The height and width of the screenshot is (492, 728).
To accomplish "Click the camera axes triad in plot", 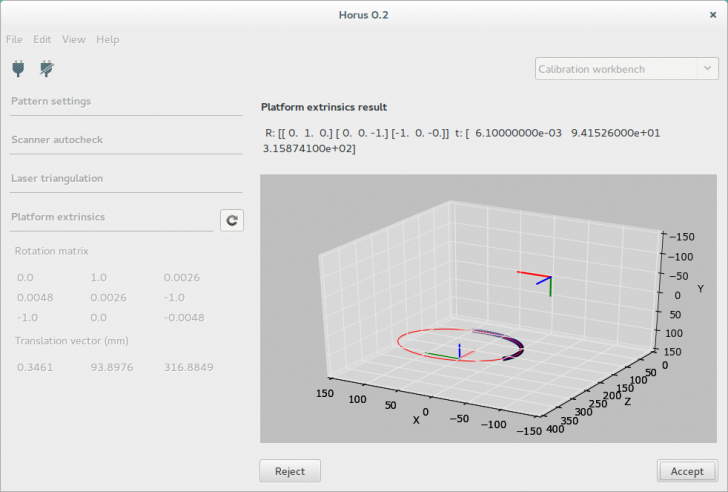I will coord(535,283).
